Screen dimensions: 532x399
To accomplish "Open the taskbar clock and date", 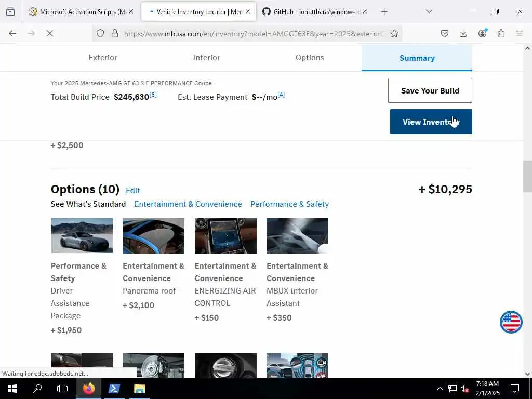I will tap(487, 389).
